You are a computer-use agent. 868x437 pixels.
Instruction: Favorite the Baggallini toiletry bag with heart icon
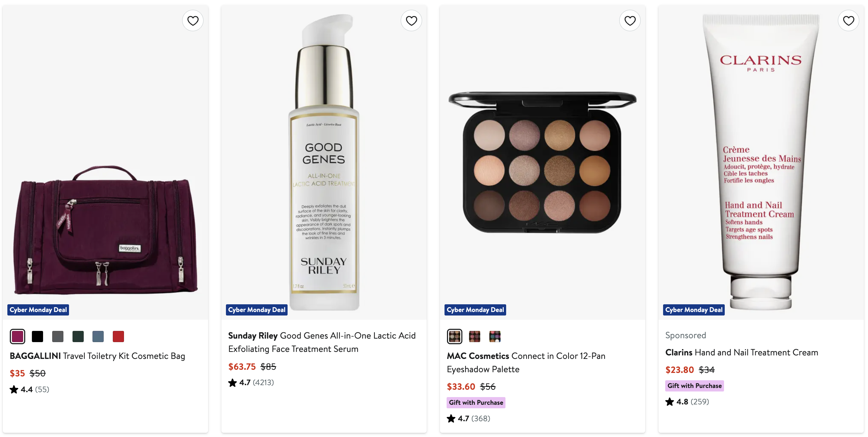(x=193, y=21)
